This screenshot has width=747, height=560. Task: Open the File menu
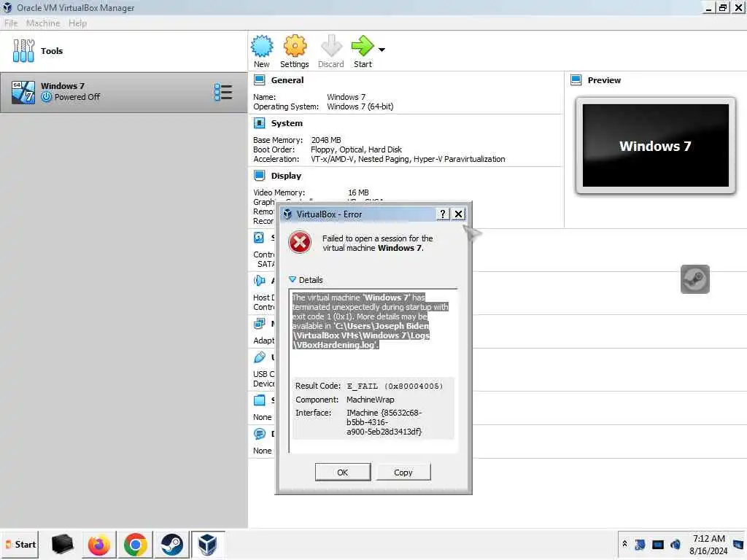11,23
